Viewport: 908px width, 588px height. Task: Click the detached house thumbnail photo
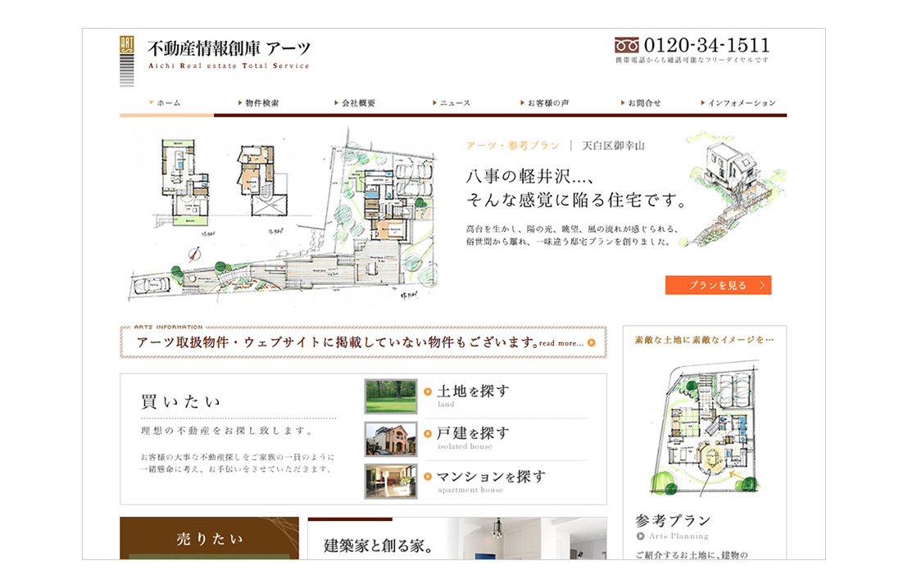click(x=391, y=439)
